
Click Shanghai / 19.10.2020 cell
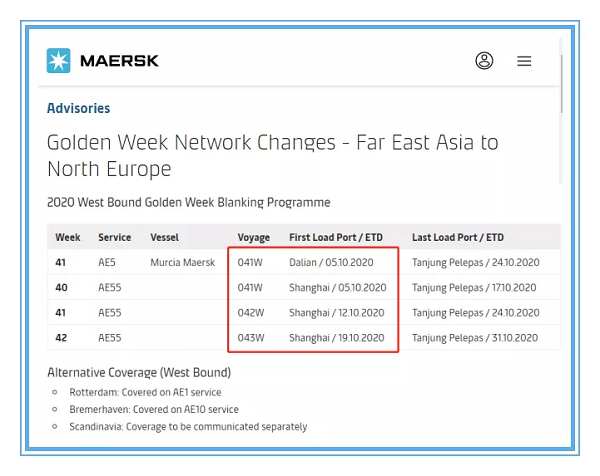(336, 338)
